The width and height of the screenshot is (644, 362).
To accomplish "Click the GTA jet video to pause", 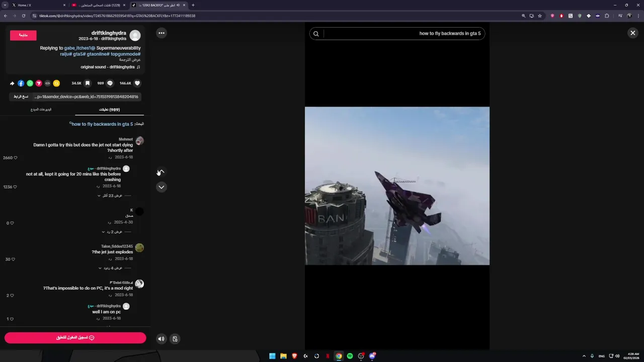I will click(x=397, y=186).
